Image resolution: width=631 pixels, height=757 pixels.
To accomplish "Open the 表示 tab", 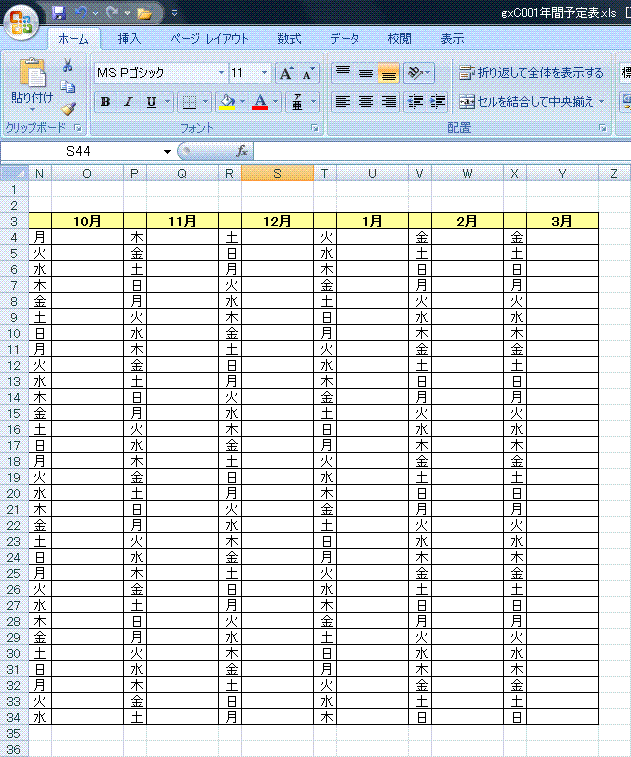I will click(452, 39).
